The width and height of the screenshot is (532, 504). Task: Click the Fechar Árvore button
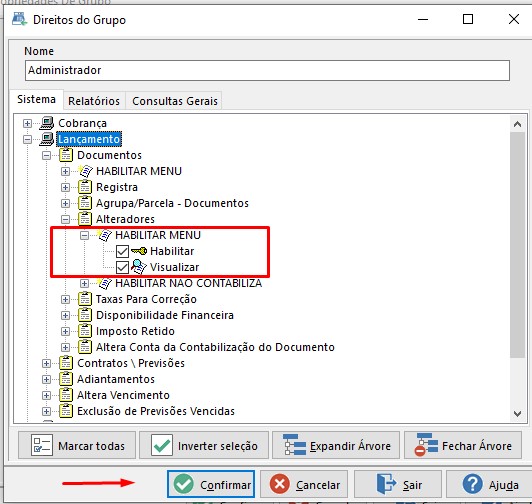coord(463,445)
